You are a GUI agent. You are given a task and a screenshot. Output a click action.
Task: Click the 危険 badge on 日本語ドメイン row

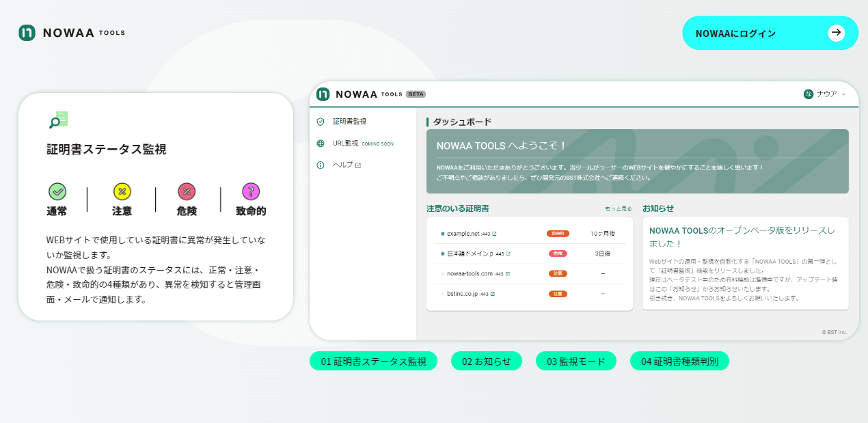tap(559, 254)
